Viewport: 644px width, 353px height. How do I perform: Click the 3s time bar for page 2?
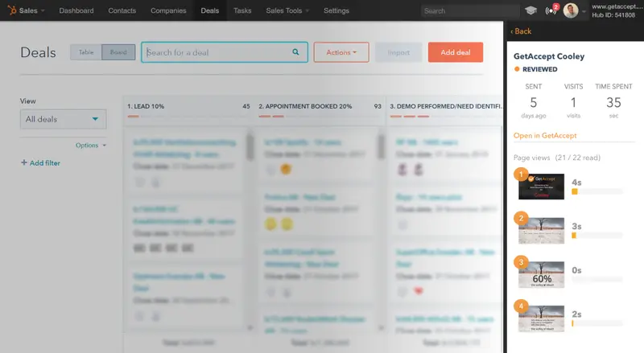point(597,236)
